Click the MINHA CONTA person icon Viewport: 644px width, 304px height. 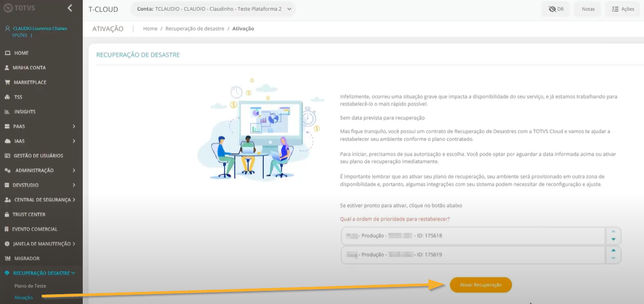(7, 68)
